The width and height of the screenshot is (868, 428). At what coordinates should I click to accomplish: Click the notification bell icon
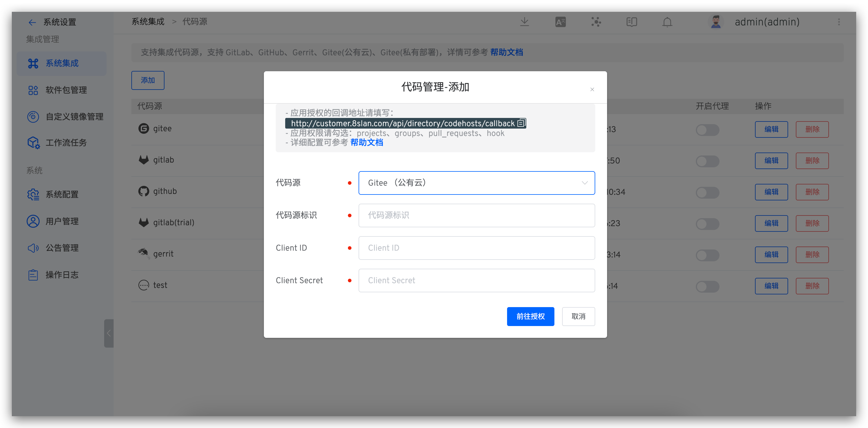[x=667, y=22]
